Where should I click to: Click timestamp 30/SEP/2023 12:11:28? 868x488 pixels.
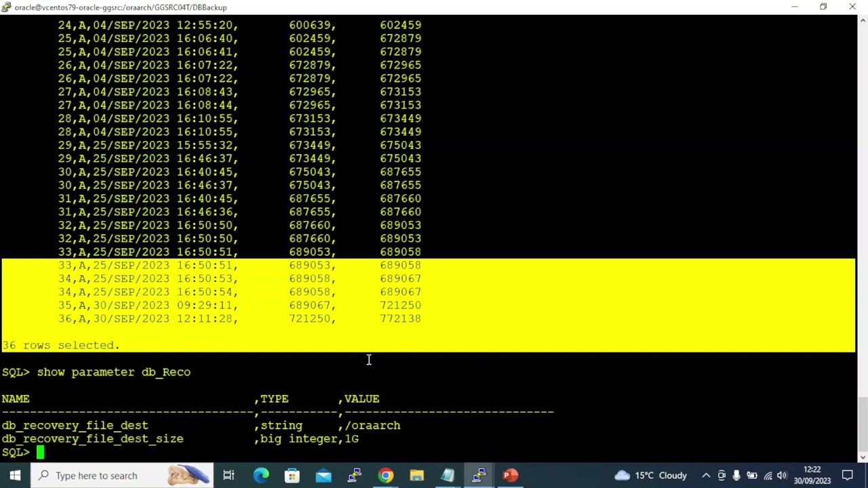point(162,319)
